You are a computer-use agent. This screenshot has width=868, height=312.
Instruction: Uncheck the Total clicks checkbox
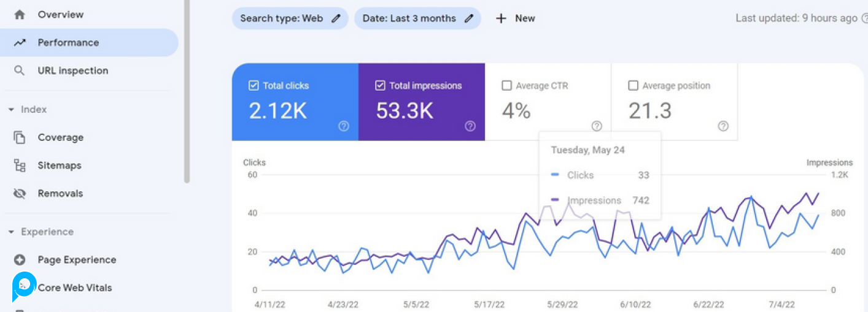click(254, 86)
